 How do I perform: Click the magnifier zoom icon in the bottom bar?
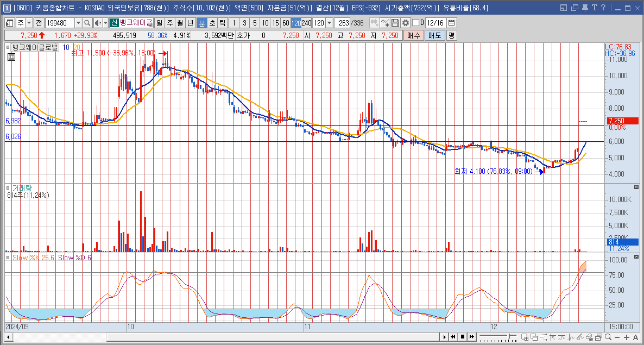click(608, 337)
